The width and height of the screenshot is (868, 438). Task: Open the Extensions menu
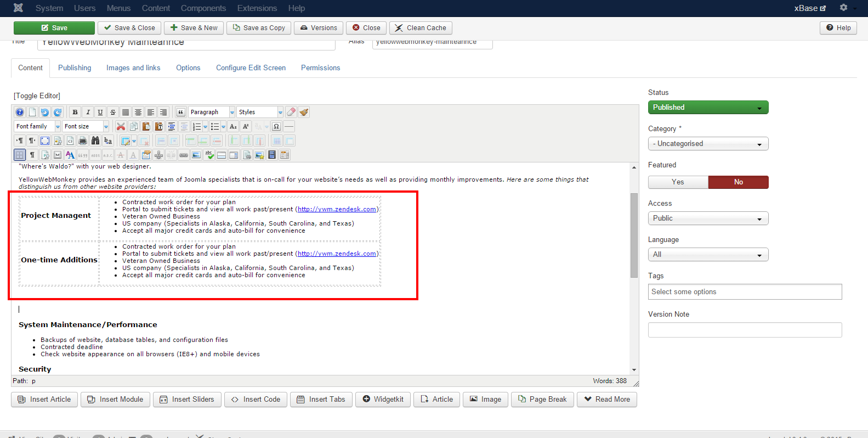tap(257, 8)
